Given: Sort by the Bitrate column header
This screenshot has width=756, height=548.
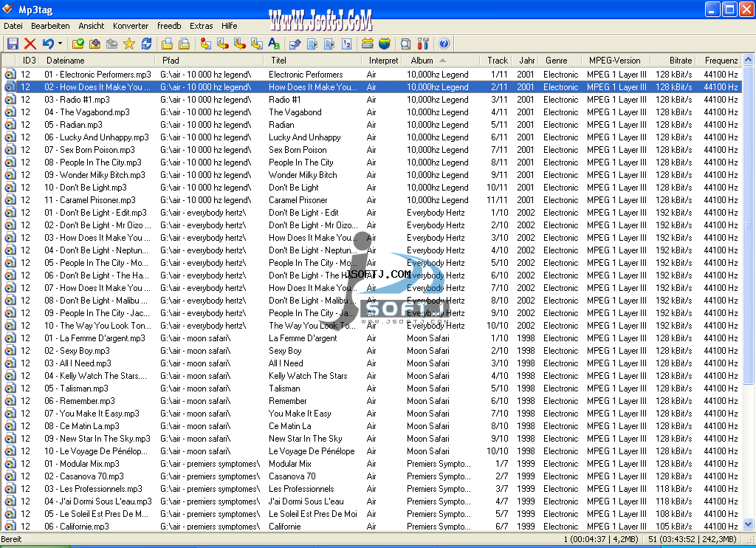Looking at the screenshot, I should click(673, 61).
